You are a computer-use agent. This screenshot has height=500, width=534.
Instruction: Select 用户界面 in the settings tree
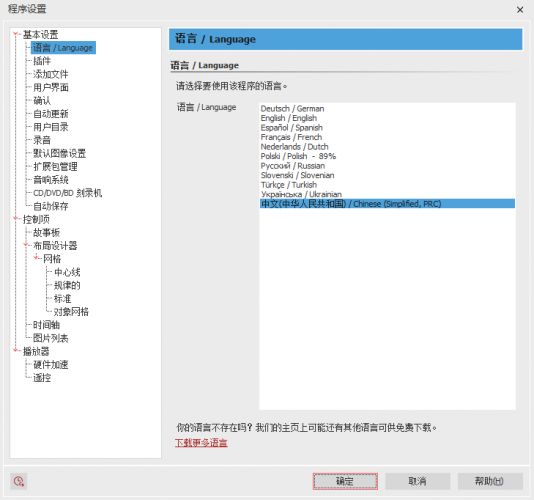(51, 88)
